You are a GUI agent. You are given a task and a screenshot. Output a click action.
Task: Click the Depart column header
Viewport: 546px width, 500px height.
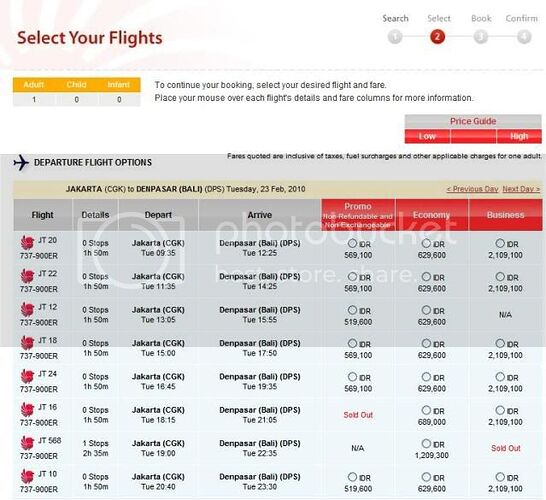point(158,215)
